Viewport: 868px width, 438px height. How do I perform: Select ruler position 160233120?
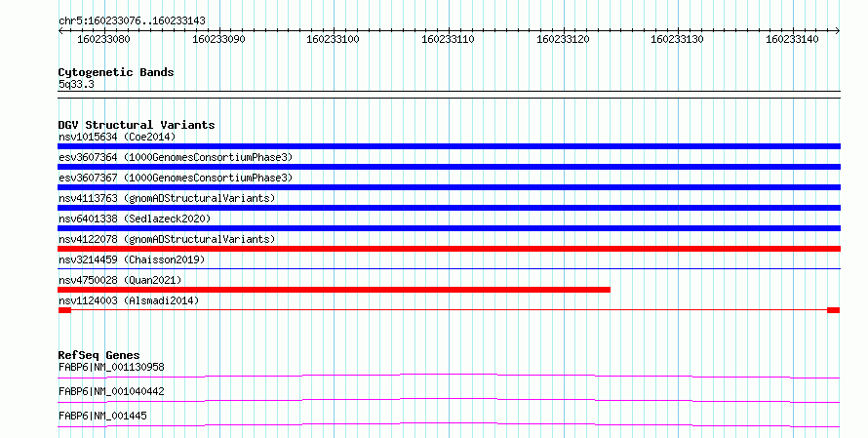(563, 39)
